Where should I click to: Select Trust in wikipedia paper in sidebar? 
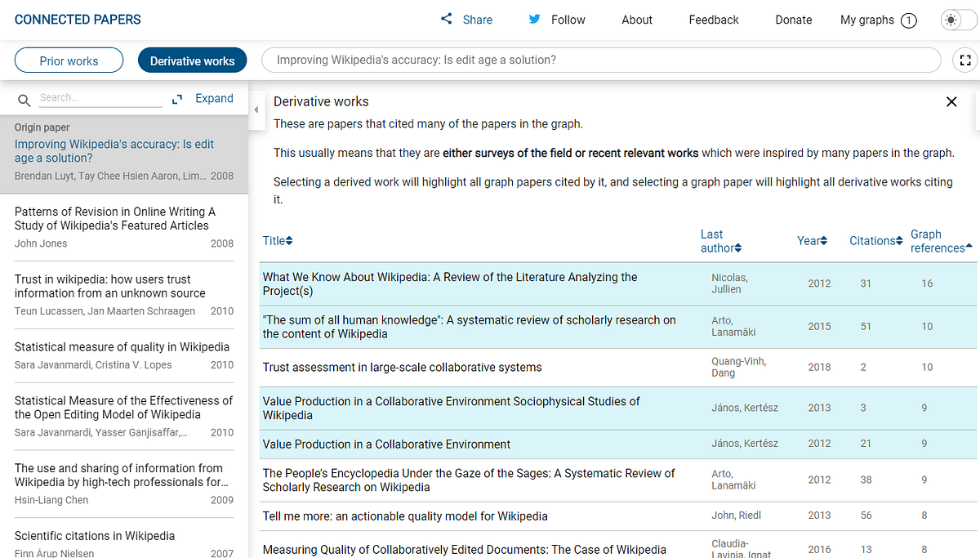click(124, 295)
